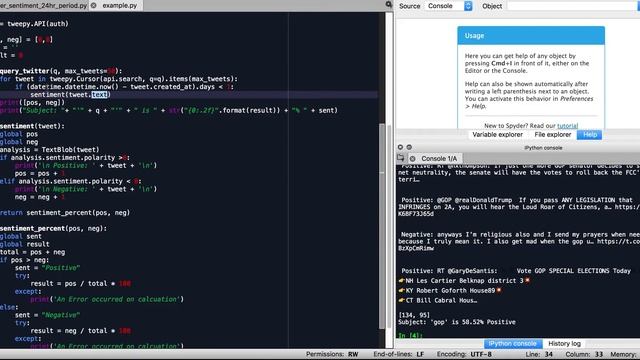Viewport: 640px width, 360px height.
Task: Click the IPython console pane close circle
Action: (x=400, y=147)
